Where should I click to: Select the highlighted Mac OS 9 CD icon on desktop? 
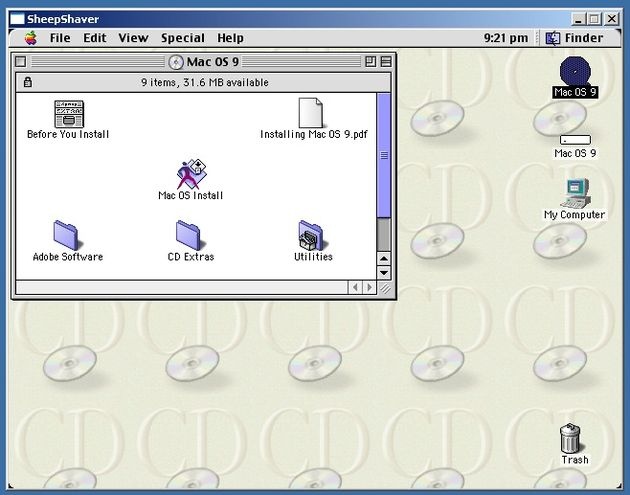pyautogui.click(x=575, y=72)
